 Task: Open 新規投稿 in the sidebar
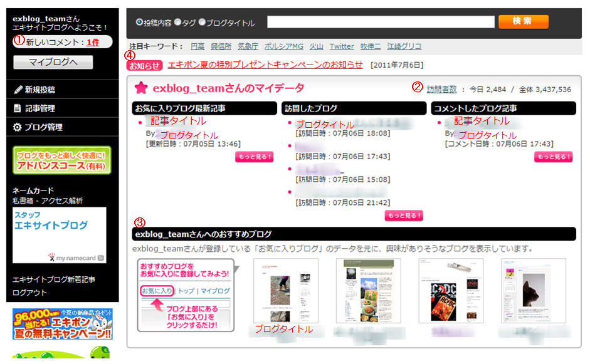click(40, 90)
